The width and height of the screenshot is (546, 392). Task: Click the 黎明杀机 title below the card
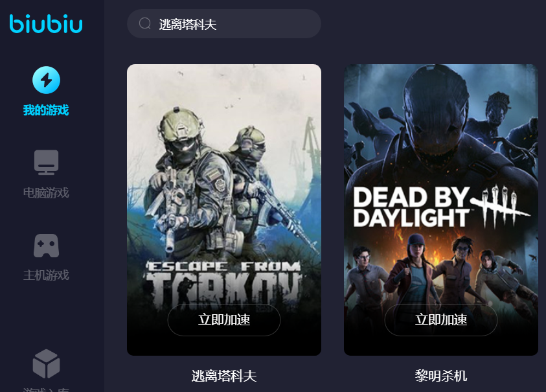tap(441, 376)
